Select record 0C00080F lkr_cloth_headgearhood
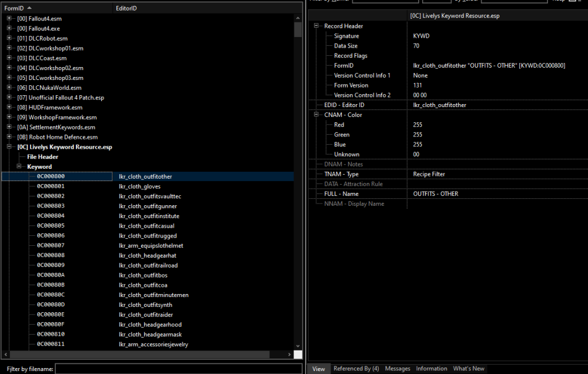This screenshot has width=588, height=374. 148,325
